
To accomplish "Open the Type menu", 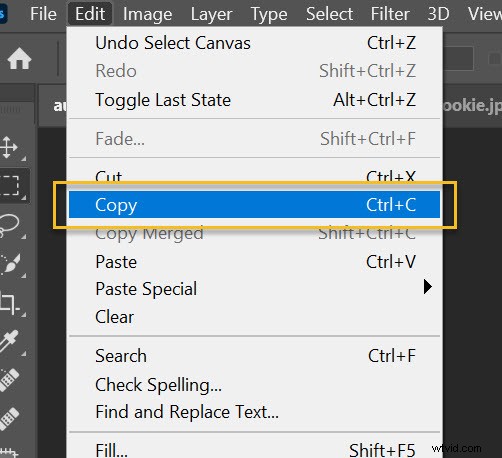I will click(269, 14).
